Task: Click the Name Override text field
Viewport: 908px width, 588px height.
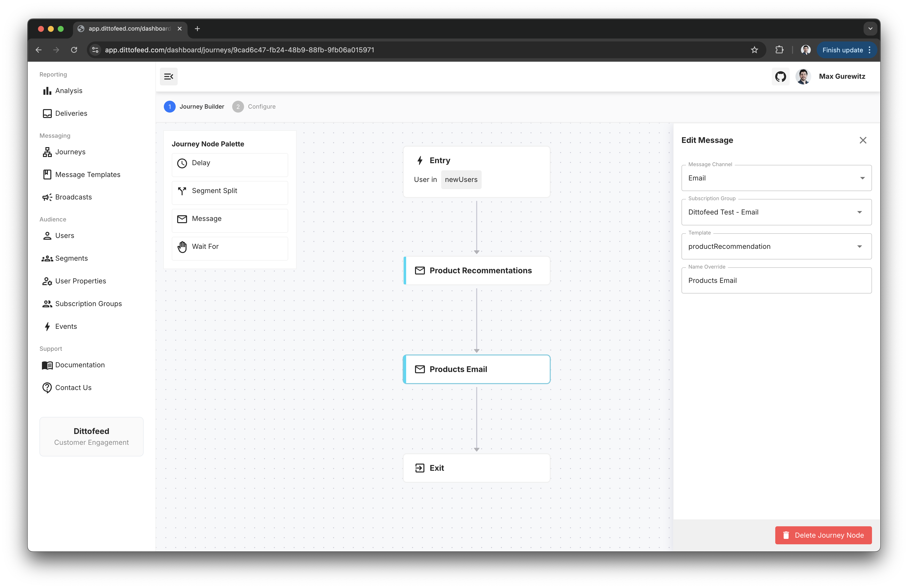Action: point(776,281)
